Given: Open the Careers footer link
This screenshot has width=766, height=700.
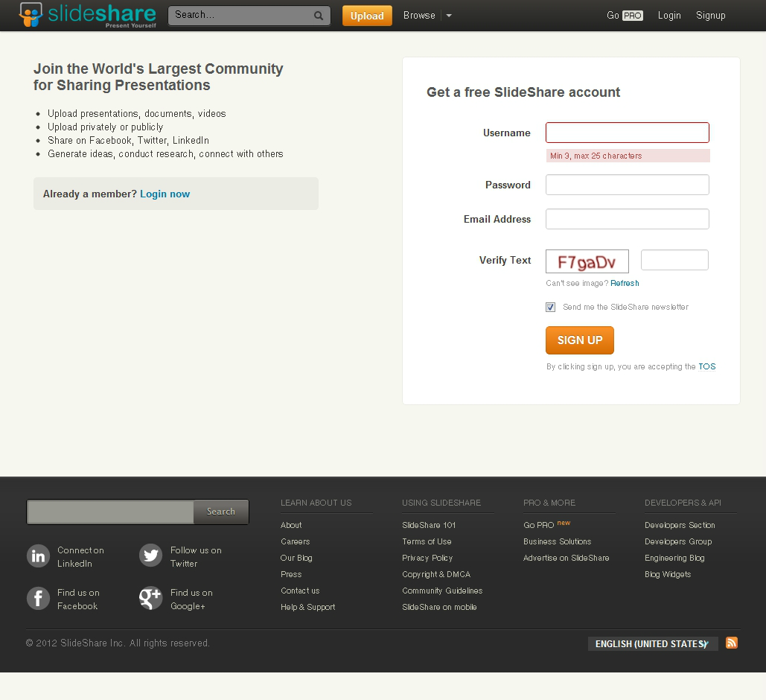Looking at the screenshot, I should coord(295,541).
